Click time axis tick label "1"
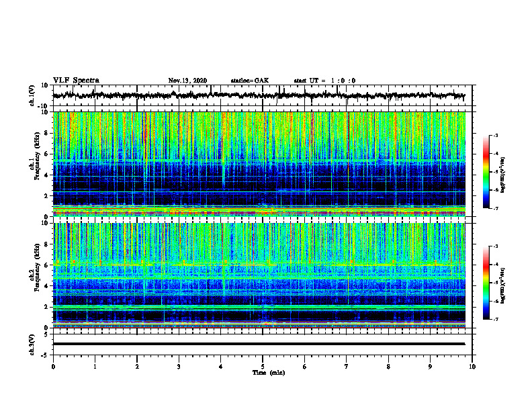 click(x=95, y=367)
